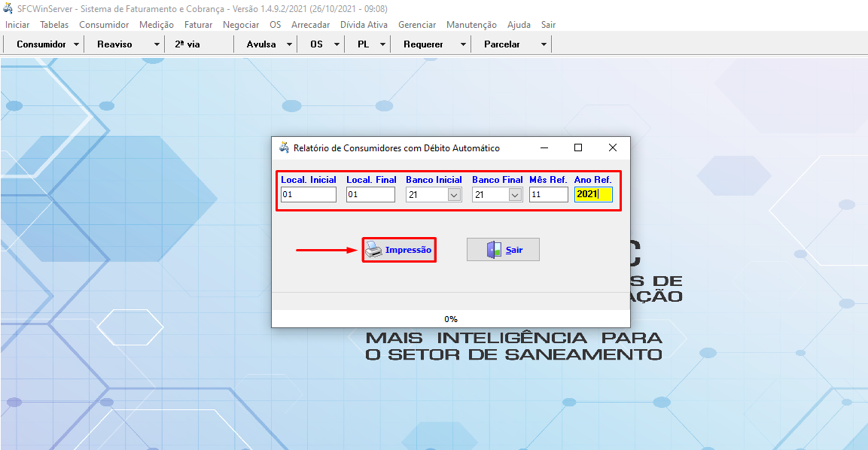The image size is (868, 450).
Task: Select the highlighted Ano Ref. 2021 field
Action: pos(592,194)
